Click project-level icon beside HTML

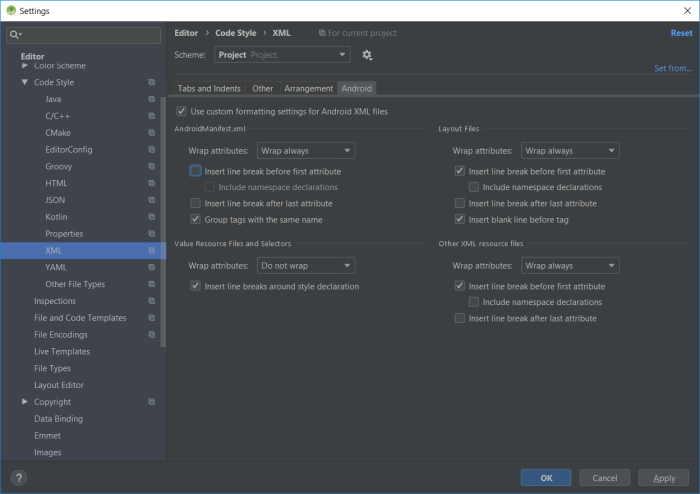click(x=152, y=183)
